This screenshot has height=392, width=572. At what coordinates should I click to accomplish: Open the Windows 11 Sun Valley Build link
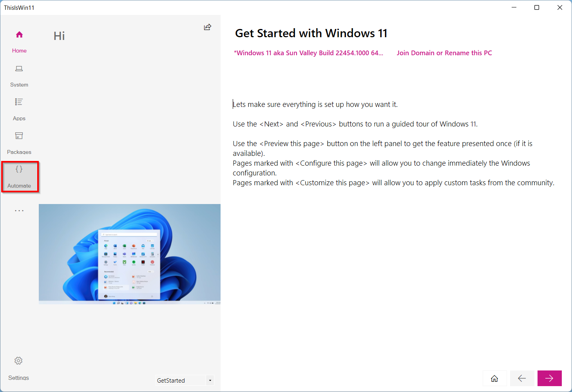point(309,53)
